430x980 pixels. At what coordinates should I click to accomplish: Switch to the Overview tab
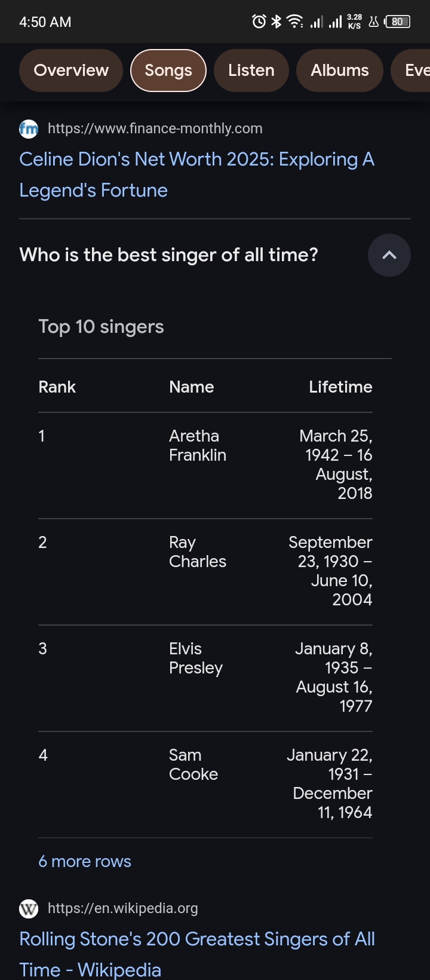[x=71, y=71]
